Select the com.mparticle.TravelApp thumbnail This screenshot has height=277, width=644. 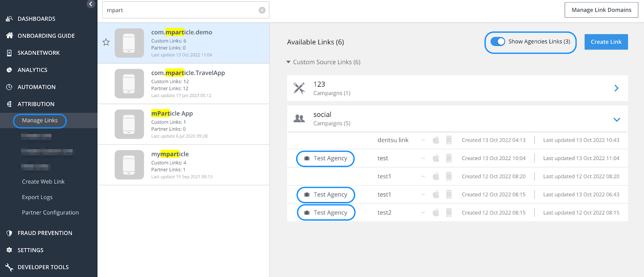click(129, 83)
